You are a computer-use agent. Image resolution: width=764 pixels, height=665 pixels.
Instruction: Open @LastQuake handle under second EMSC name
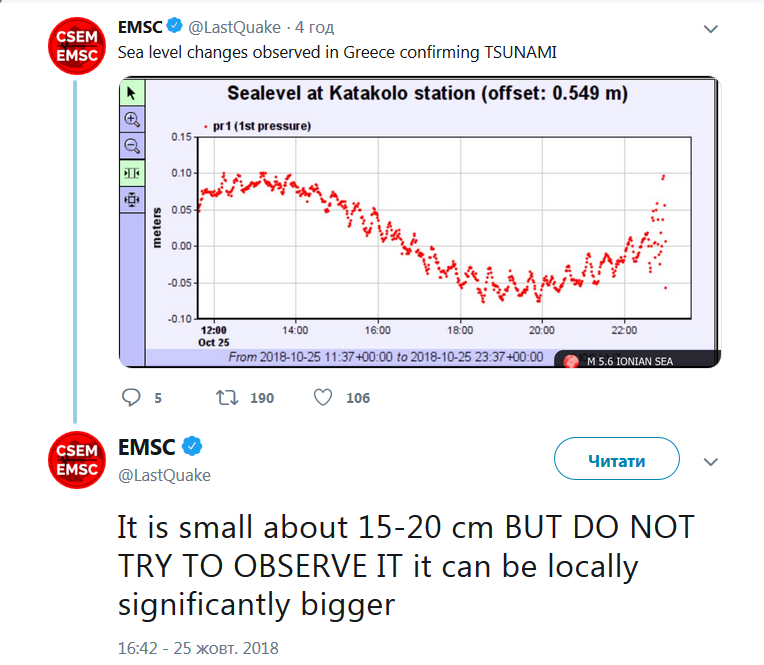(x=165, y=475)
